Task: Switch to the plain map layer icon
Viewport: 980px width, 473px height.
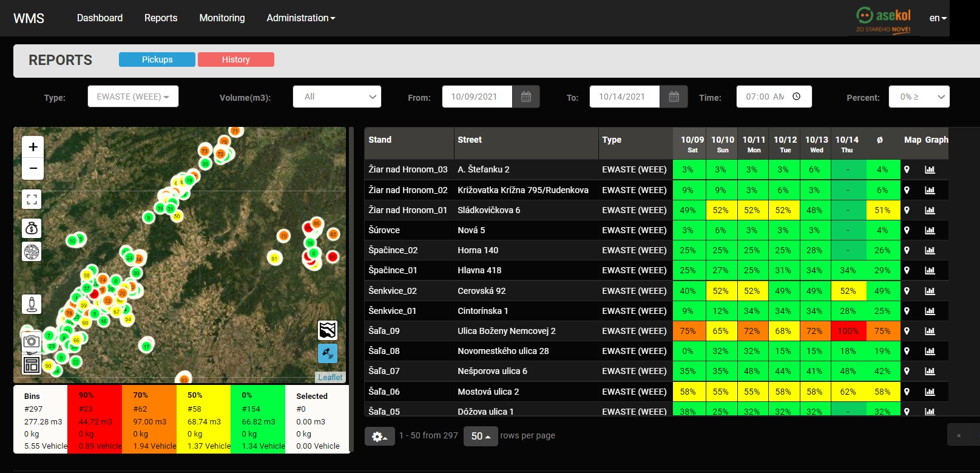Action: pos(328,330)
